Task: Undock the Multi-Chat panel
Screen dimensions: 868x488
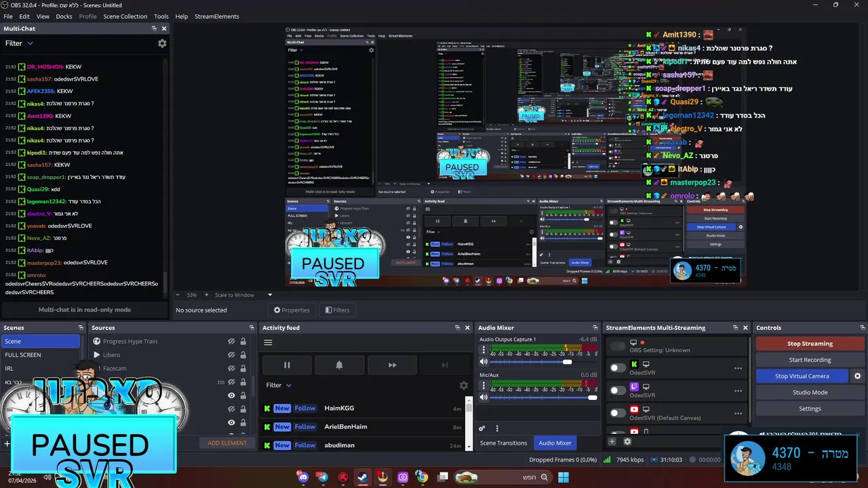Action: pos(154,28)
